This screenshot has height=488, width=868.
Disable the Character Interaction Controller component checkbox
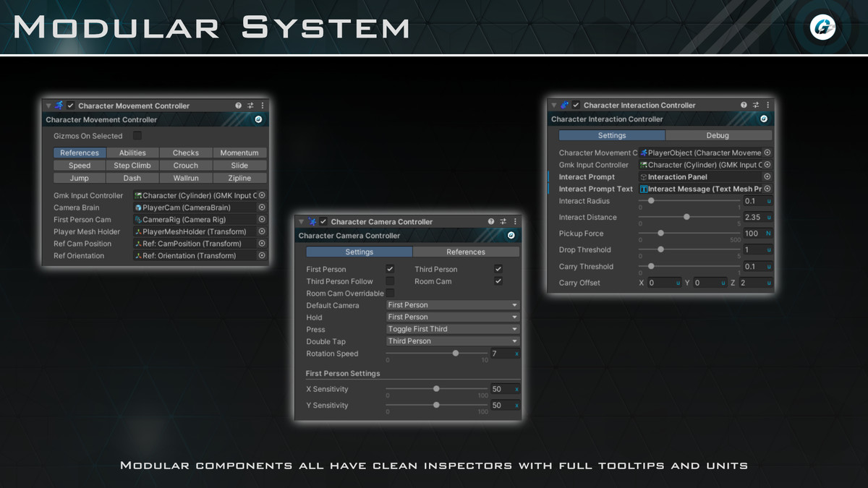(x=576, y=106)
